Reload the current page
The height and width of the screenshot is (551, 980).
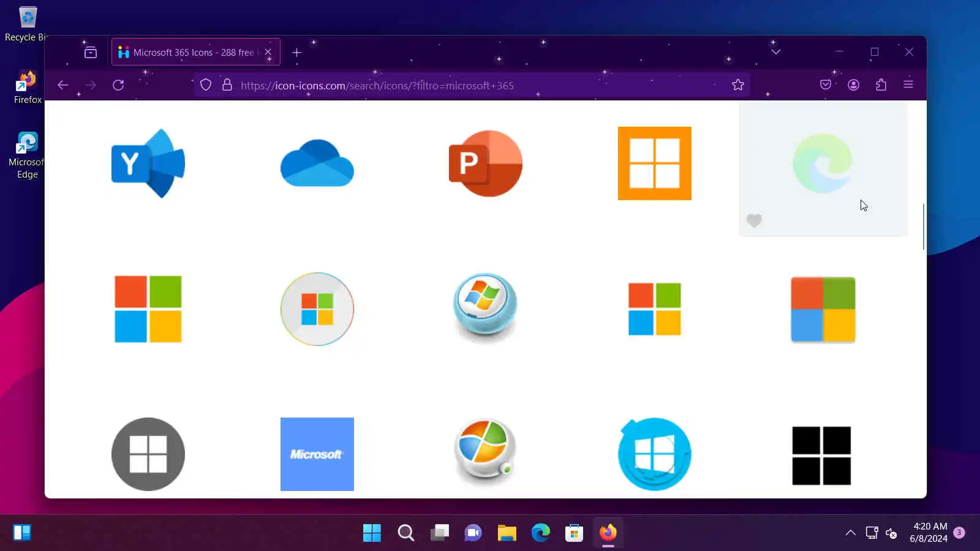118,85
